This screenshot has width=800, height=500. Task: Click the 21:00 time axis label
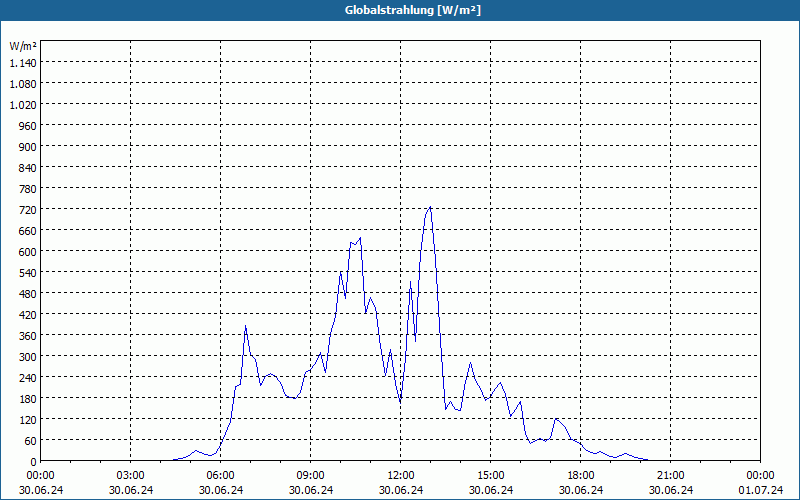pos(670,476)
